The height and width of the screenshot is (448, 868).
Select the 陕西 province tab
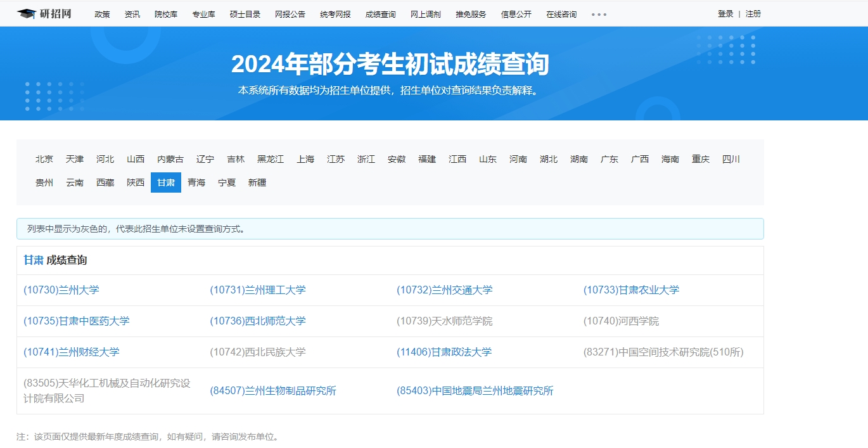click(x=136, y=182)
